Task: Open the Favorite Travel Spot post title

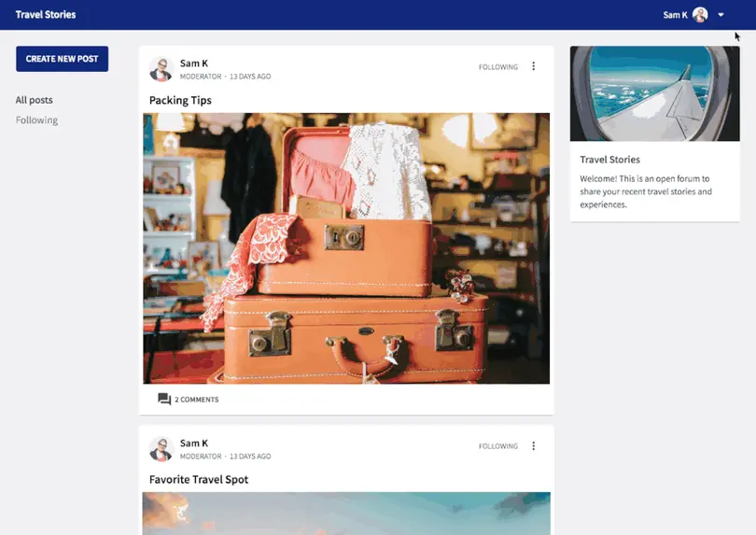Action: point(198,480)
